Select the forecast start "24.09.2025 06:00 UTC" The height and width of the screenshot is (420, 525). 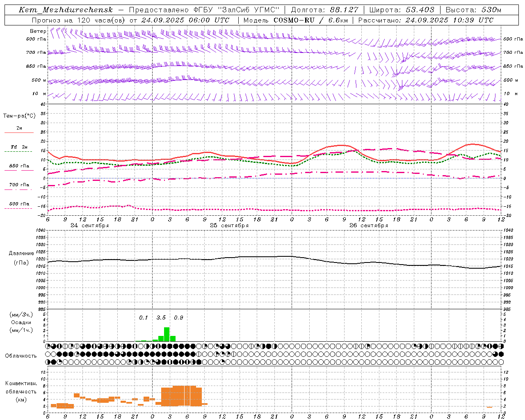tap(185, 20)
